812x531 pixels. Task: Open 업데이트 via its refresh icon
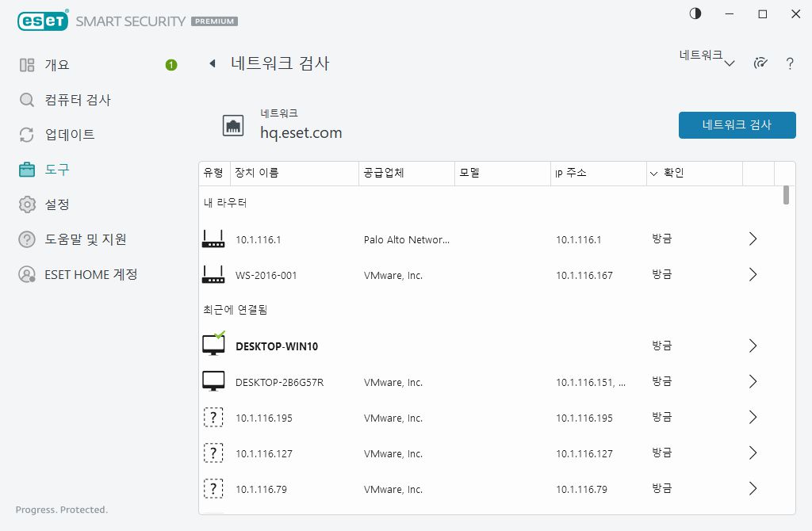25,135
